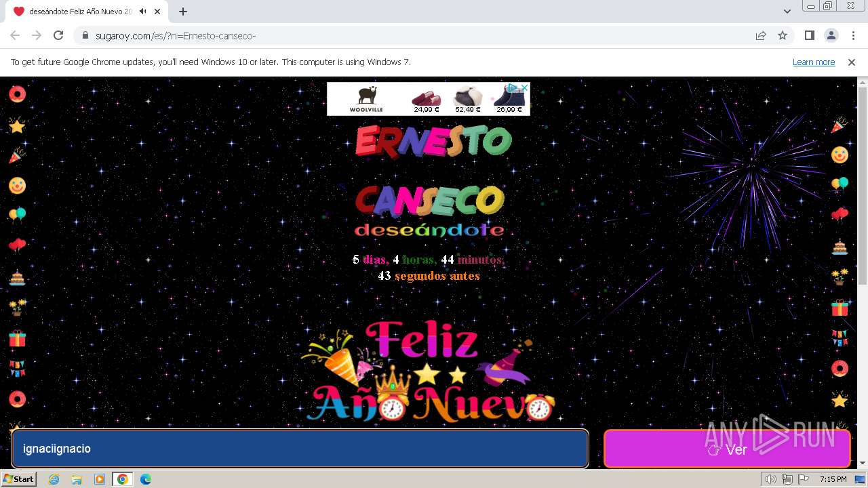868x488 pixels.
Task: Click the red hearts emoji on left
Action: point(17,245)
